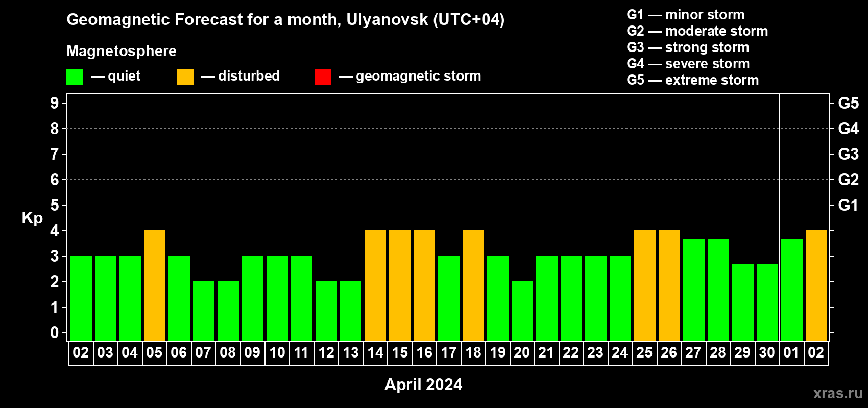
Task: Click the green bar above date 20
Action: click(522, 311)
